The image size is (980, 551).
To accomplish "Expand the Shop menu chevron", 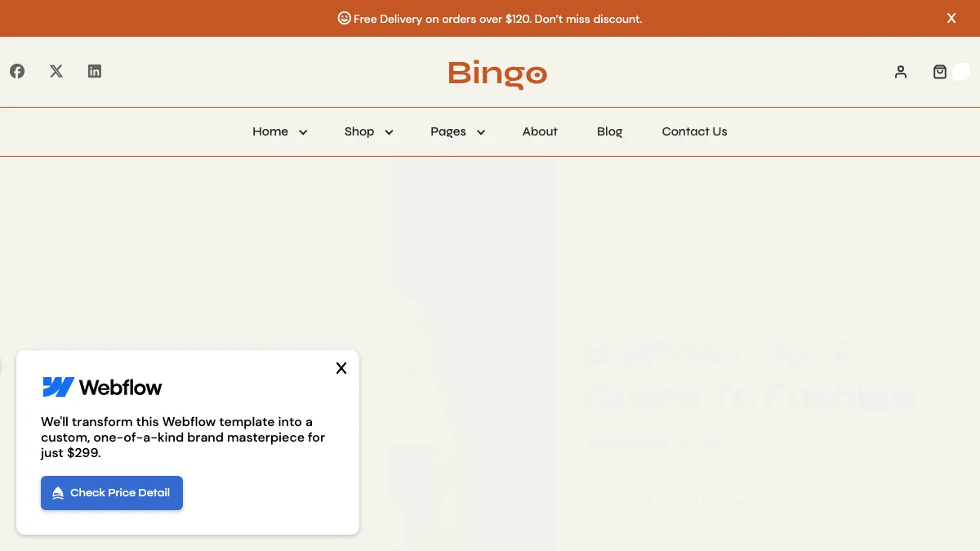I will tap(389, 132).
